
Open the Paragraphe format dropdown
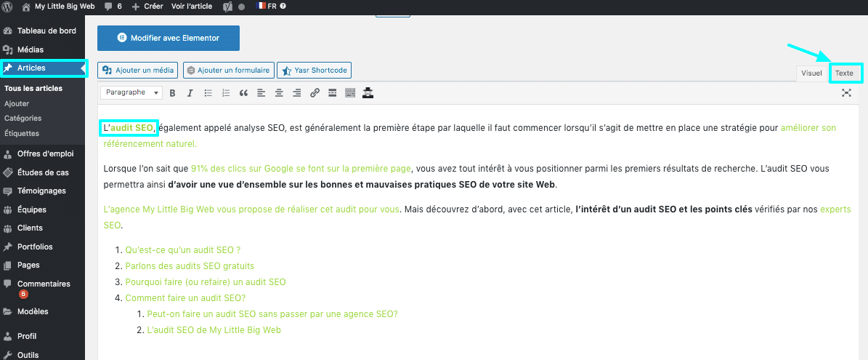131,93
